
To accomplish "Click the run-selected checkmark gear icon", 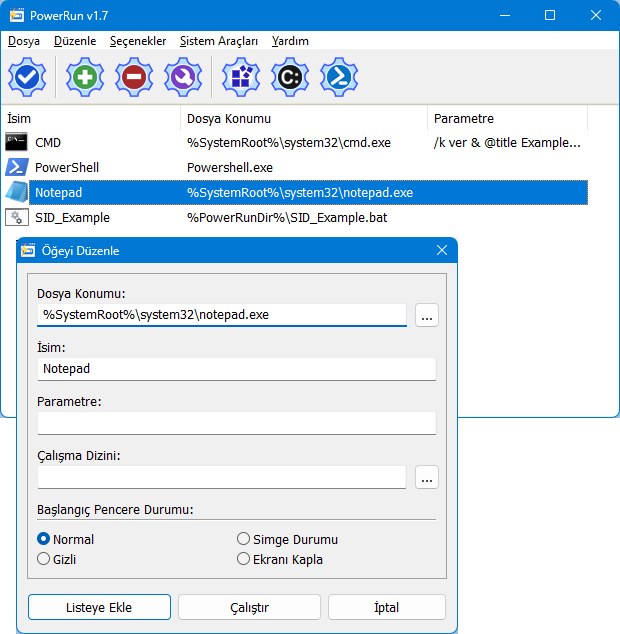I will click(27, 77).
